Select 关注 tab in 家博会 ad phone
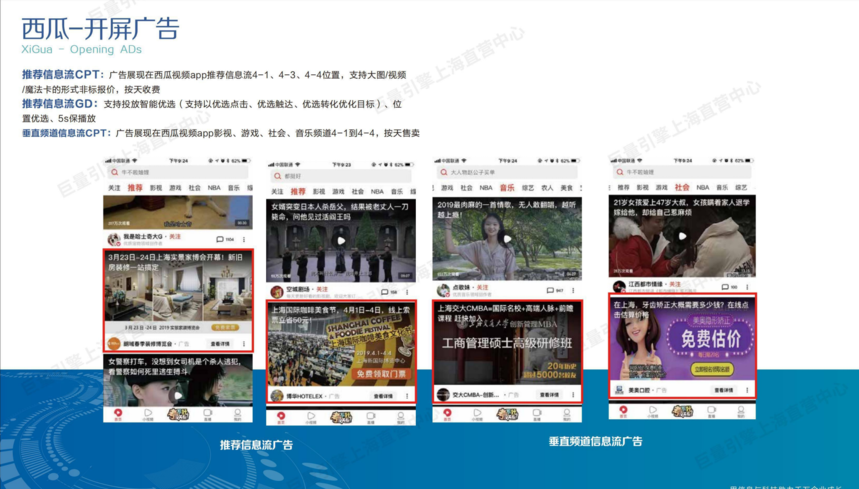 [x=114, y=188]
